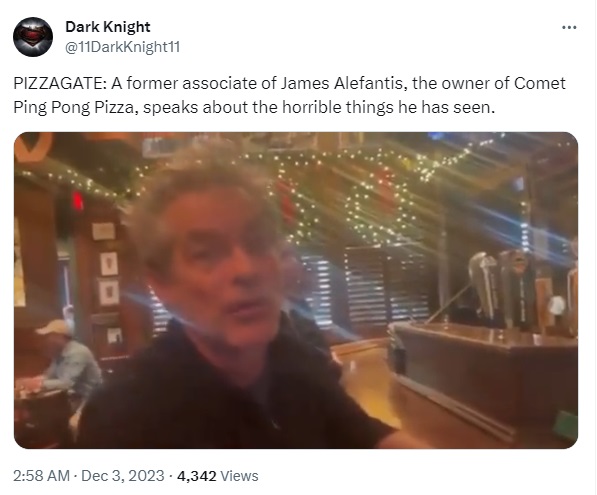Screen dimensions: 597x495
Task: Click the framed wall pictures in the video
Action: coord(107,280)
